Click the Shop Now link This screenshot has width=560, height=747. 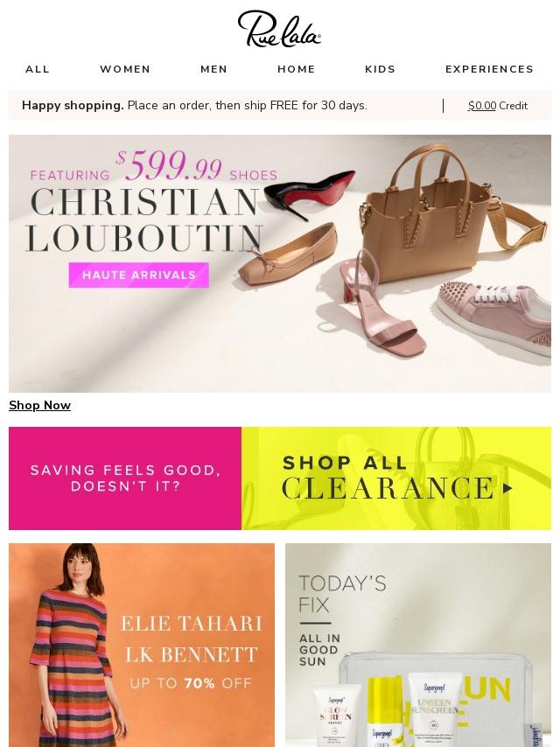coord(39,405)
